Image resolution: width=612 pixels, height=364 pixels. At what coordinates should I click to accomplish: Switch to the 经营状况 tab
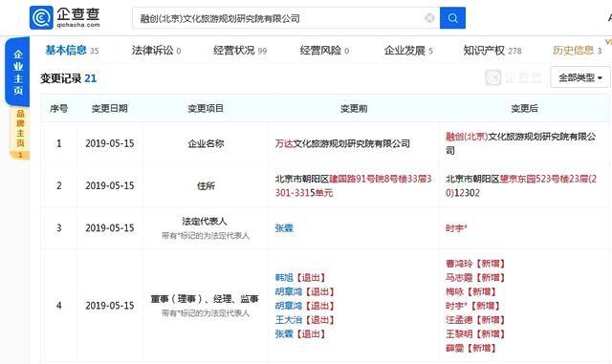(240, 51)
